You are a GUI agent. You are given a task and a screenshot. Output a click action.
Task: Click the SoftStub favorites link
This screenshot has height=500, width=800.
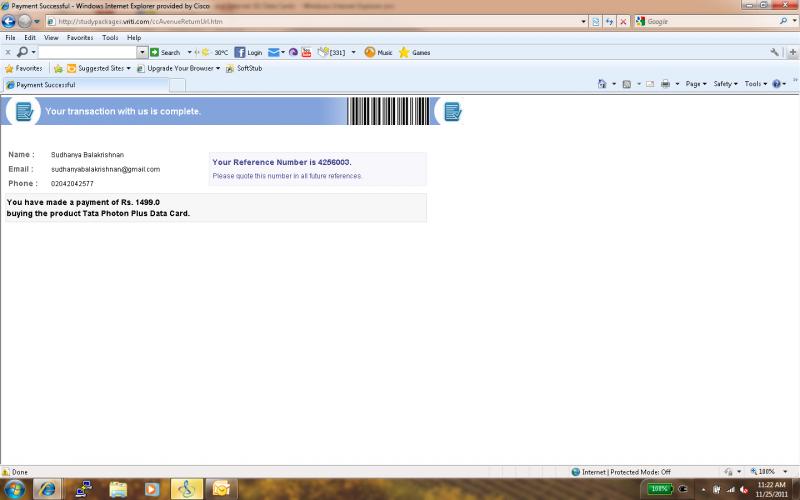tap(244, 68)
